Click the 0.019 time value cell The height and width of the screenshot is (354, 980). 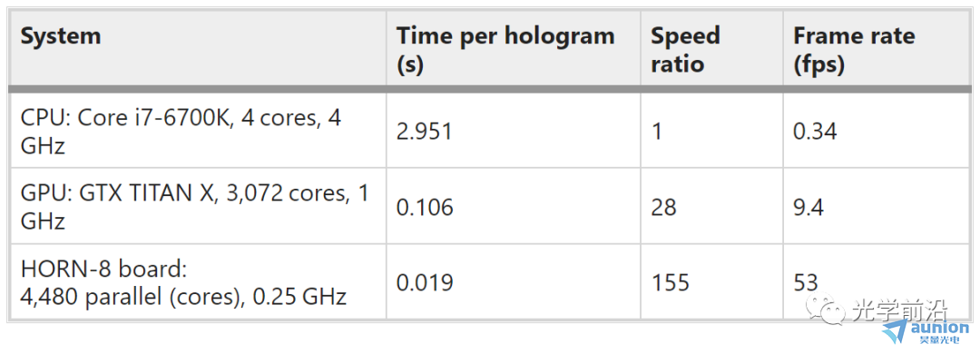(x=425, y=282)
